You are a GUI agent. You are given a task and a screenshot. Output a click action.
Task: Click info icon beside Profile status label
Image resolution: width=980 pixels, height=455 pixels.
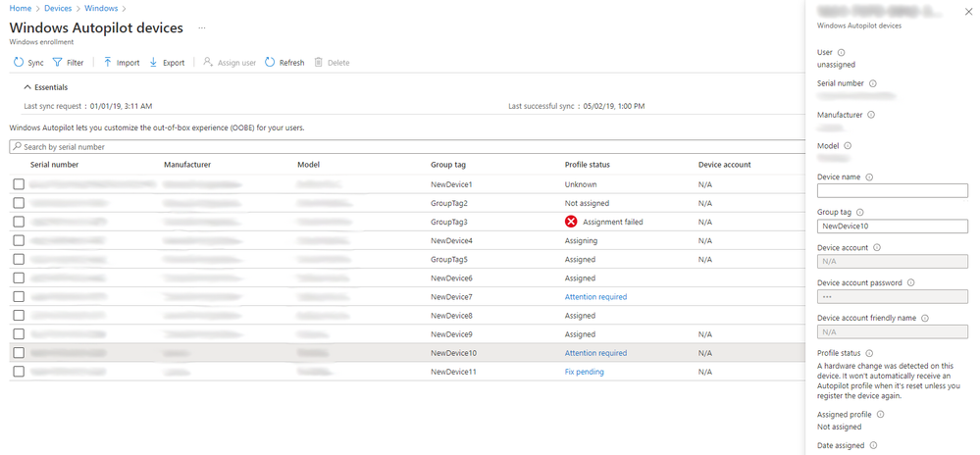point(869,353)
